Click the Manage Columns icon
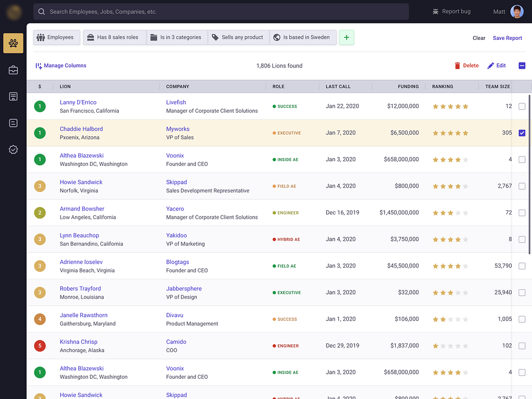 click(x=38, y=65)
